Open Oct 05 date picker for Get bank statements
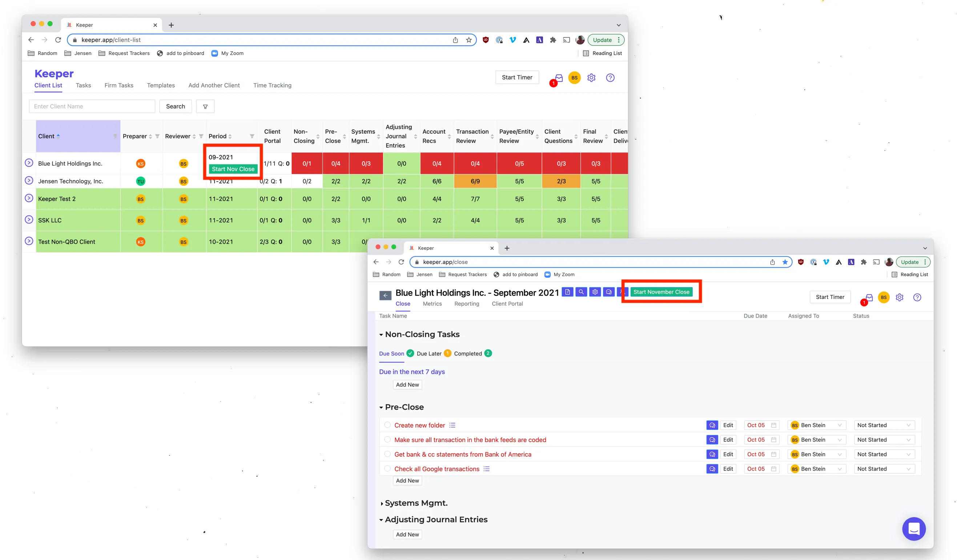The height and width of the screenshot is (560, 957). pos(761,455)
